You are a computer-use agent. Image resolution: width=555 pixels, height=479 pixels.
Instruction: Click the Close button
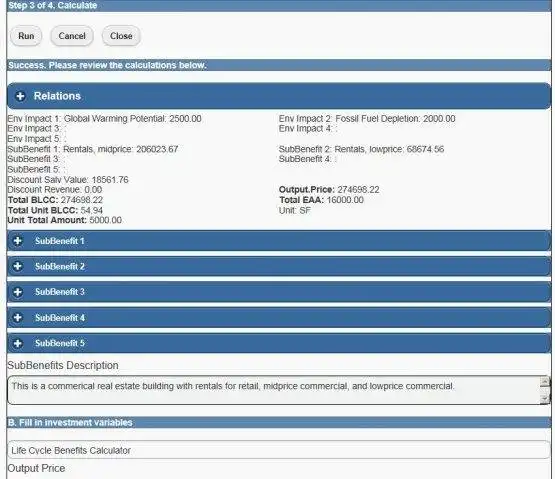tap(121, 36)
